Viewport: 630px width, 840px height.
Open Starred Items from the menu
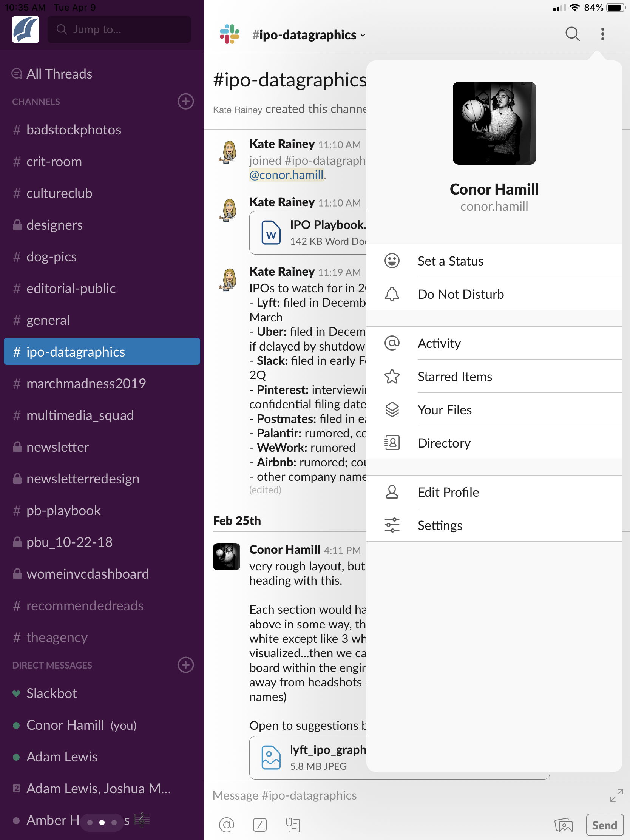click(x=494, y=376)
